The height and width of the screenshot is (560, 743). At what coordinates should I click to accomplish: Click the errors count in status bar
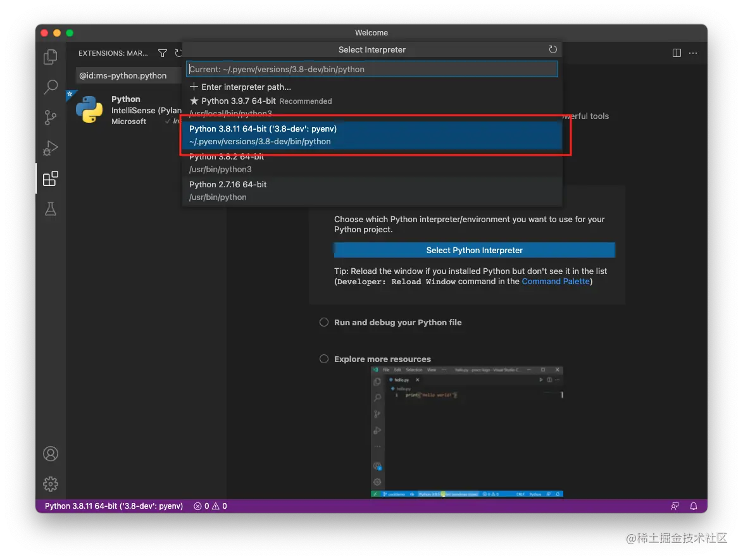pyautogui.click(x=201, y=506)
